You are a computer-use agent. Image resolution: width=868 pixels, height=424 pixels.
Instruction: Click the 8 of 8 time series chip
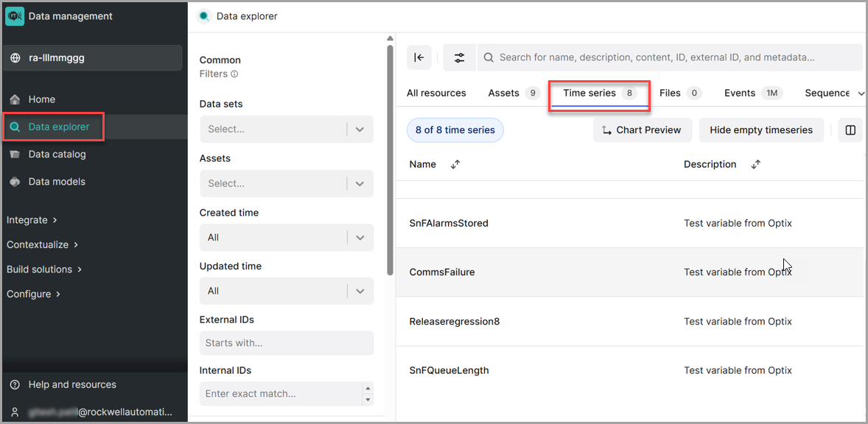[455, 130]
